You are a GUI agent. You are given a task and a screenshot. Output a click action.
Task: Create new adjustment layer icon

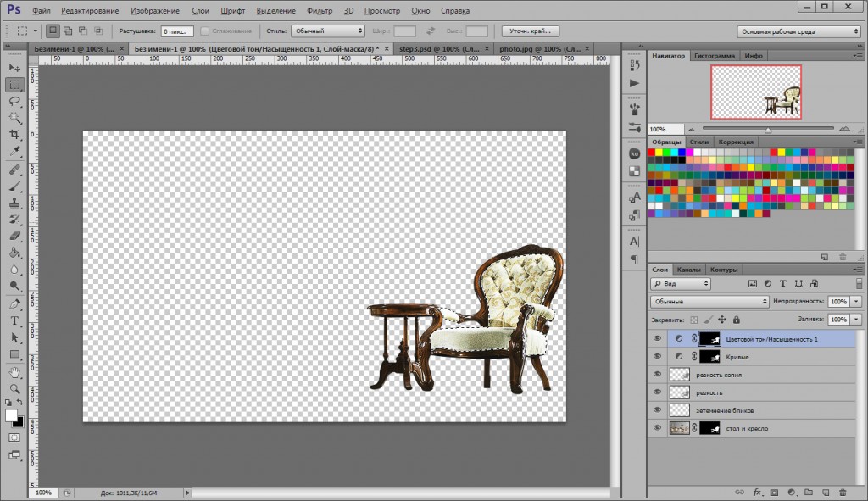[x=792, y=492]
